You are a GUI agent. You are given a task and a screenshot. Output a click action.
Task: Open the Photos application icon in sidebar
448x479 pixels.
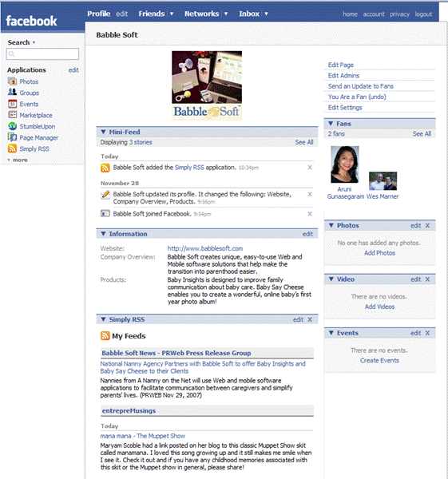[12, 81]
